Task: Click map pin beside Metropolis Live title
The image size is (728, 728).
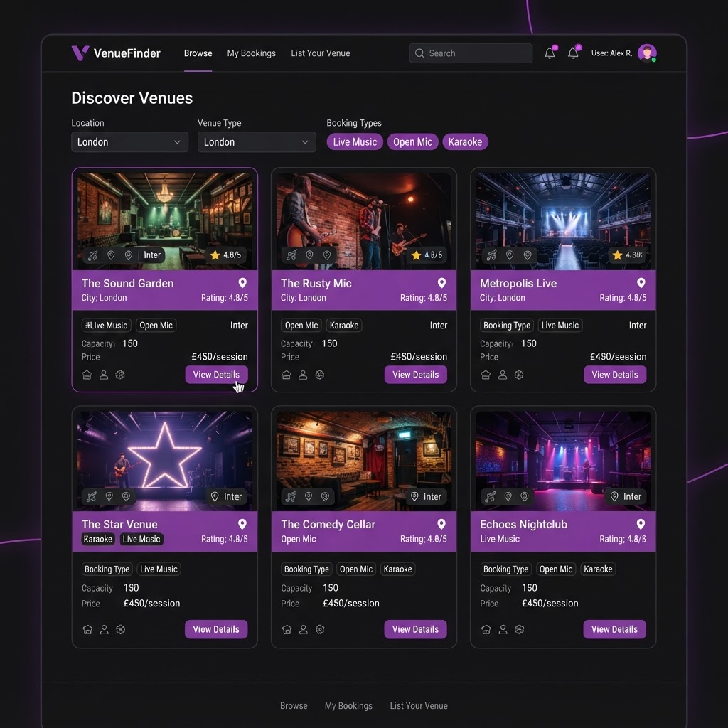Action: (x=641, y=283)
